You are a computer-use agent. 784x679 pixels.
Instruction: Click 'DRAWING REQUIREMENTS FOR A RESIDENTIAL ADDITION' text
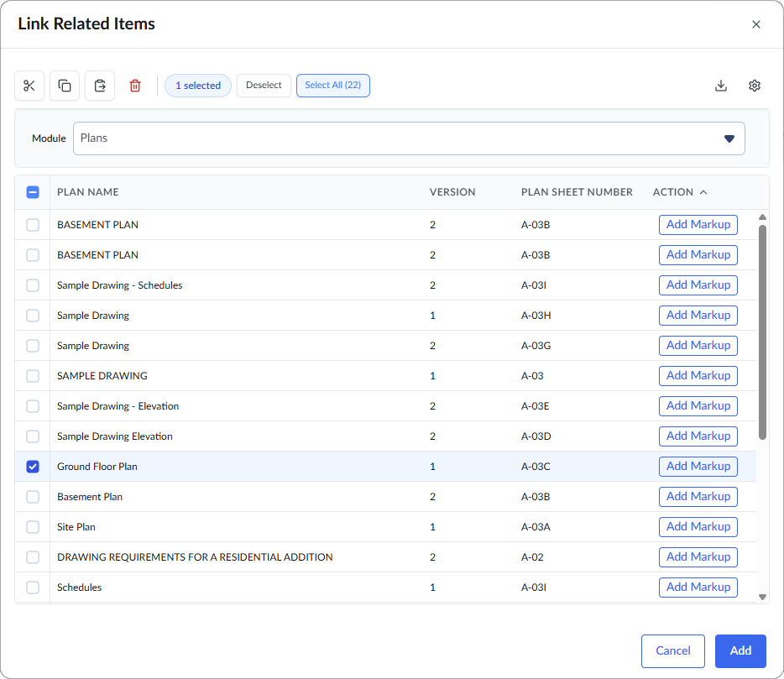click(x=195, y=557)
